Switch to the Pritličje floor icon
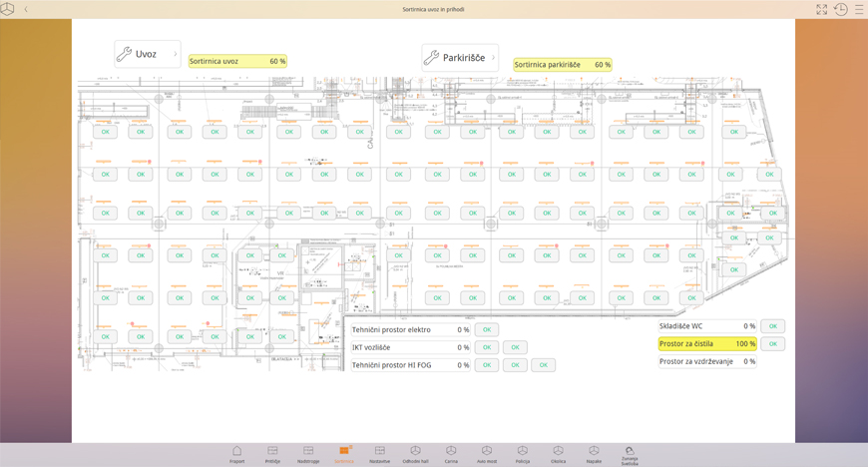Image resolution: width=868 pixels, height=467 pixels. (x=272, y=453)
